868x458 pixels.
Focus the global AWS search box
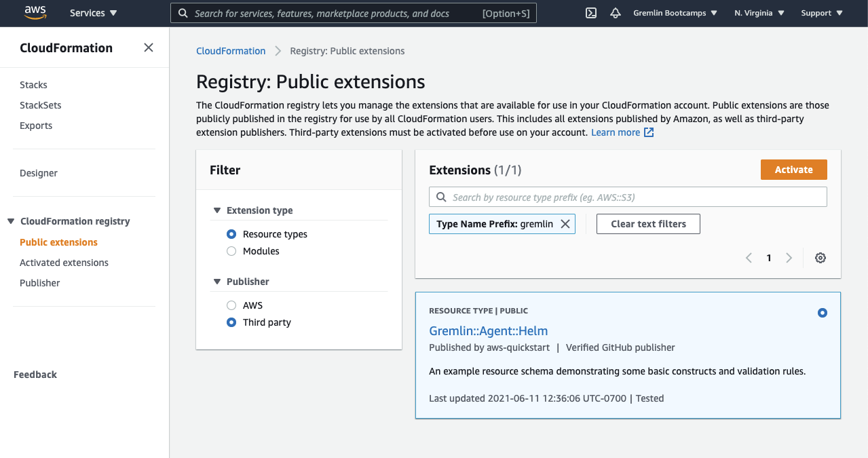coord(353,13)
